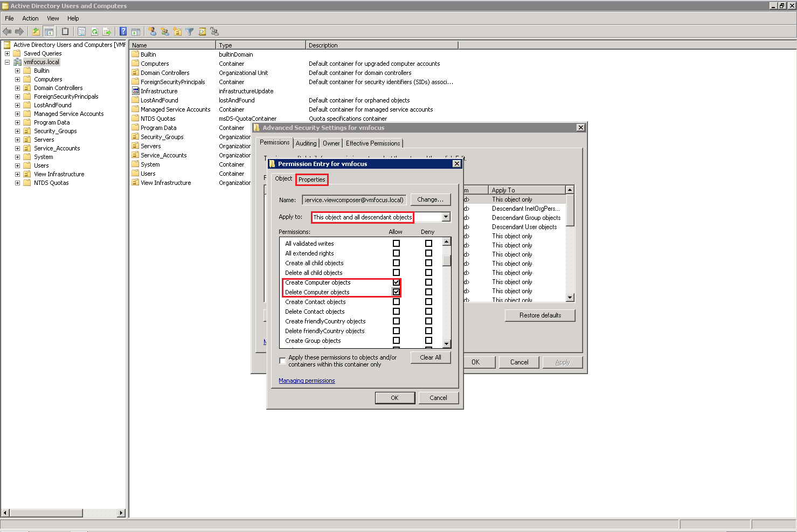Click the Find objects magnifier icon

pos(202,32)
